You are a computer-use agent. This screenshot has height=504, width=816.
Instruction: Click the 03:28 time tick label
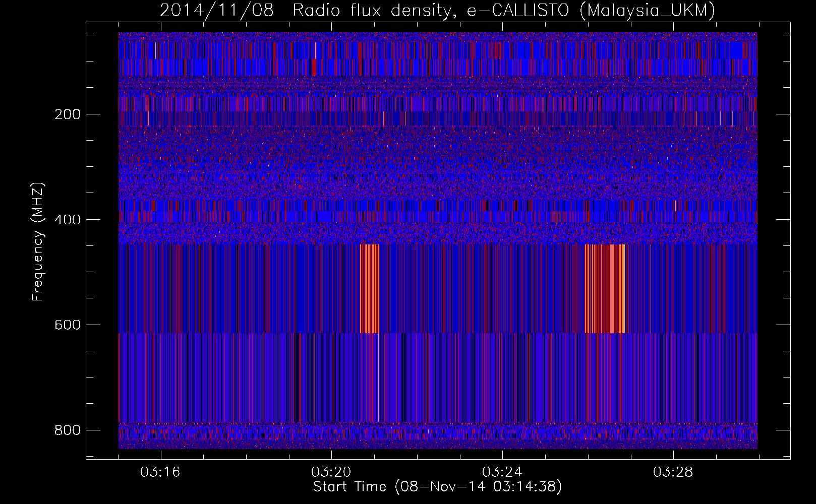click(673, 472)
